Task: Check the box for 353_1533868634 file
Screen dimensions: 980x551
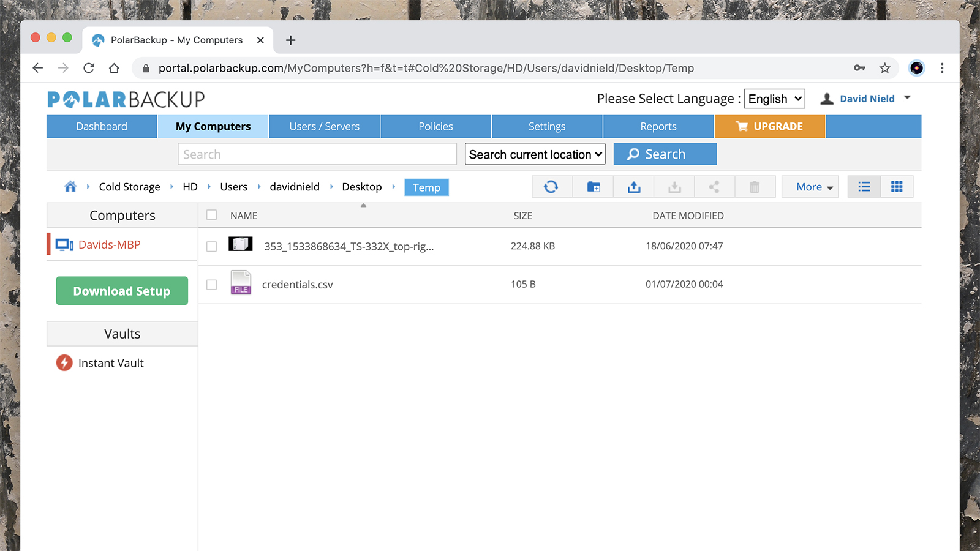Action: (x=212, y=247)
